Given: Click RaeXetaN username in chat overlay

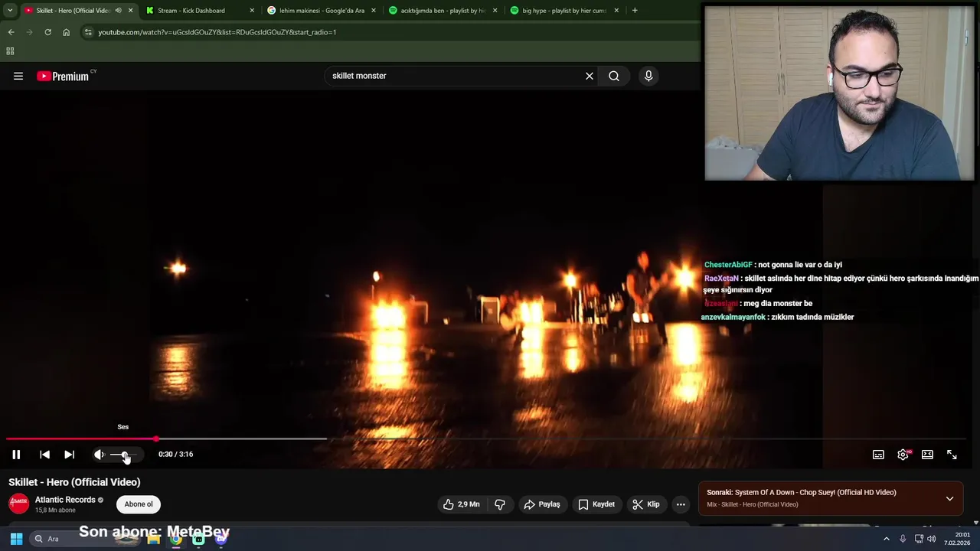Looking at the screenshot, I should [721, 279].
